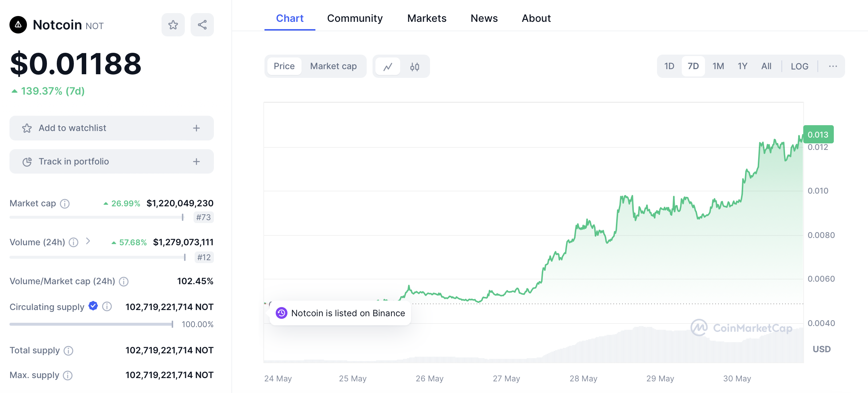Switch to candlestick chart icon
Image resolution: width=868 pixels, height=393 pixels.
tap(415, 67)
